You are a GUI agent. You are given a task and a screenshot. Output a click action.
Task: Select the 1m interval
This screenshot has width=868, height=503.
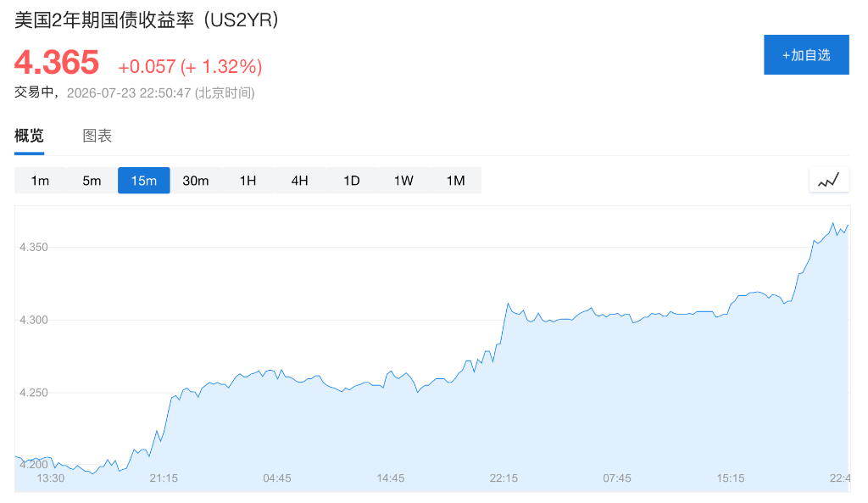point(40,181)
